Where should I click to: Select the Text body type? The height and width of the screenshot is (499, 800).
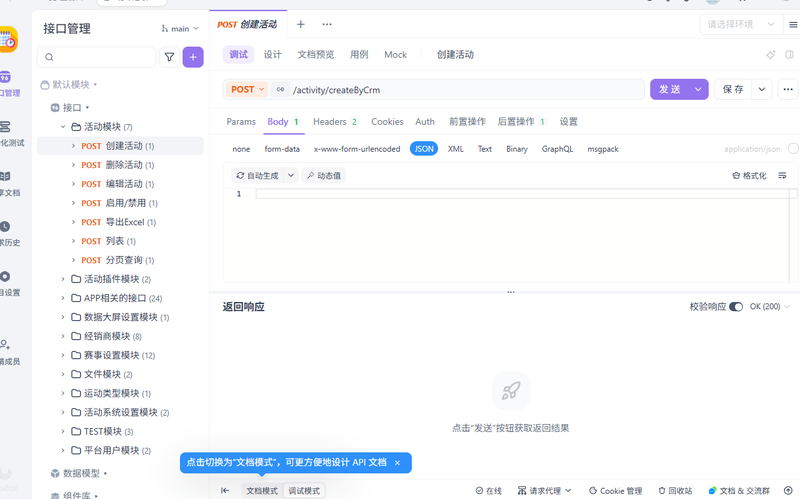485,149
